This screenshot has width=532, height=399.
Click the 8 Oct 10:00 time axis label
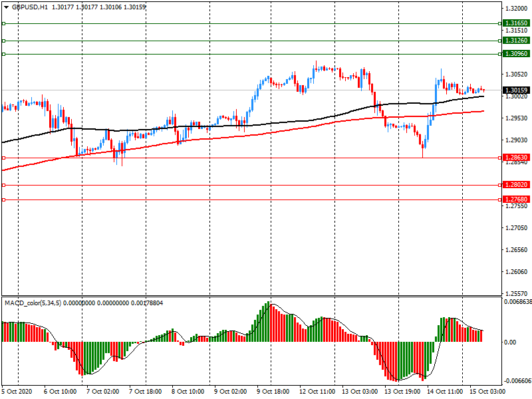188,392
